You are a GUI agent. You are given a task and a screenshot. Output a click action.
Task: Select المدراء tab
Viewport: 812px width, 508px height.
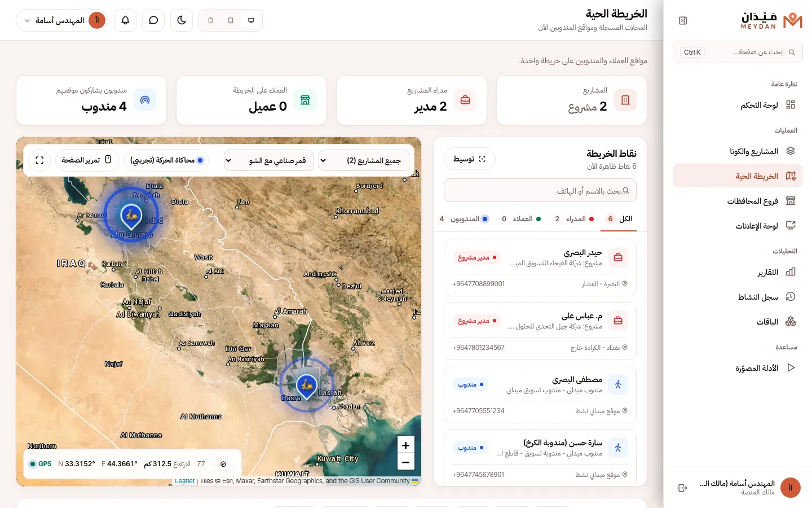coord(575,219)
